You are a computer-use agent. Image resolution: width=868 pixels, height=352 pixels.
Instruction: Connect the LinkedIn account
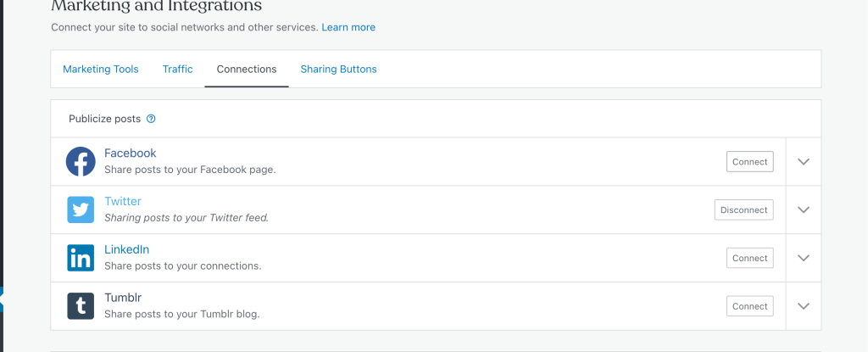750,259
